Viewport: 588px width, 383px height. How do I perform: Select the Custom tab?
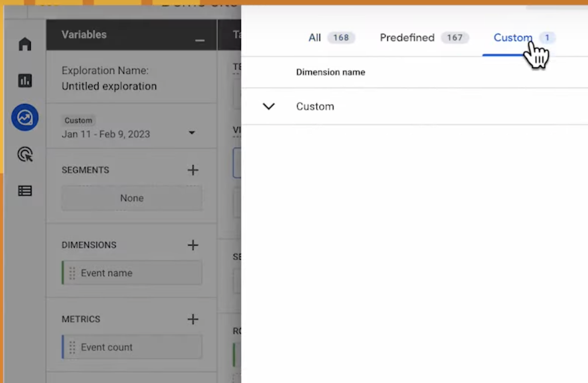click(x=513, y=38)
